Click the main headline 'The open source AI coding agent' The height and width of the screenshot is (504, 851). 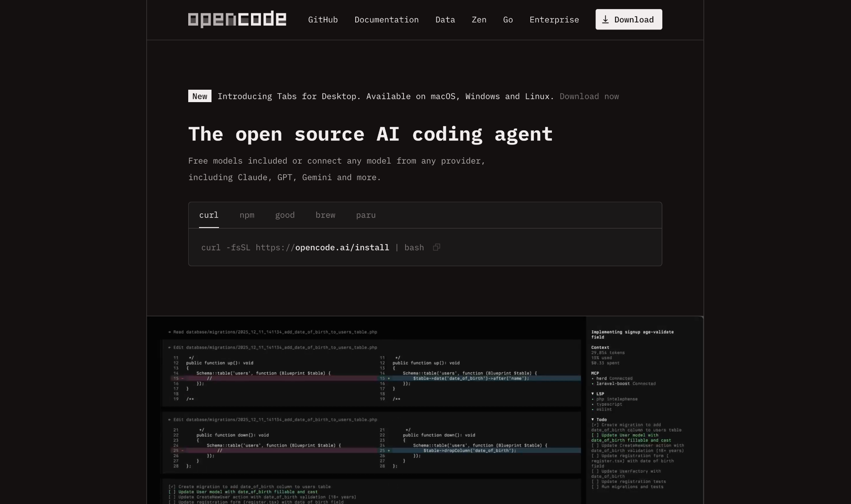coord(370,134)
